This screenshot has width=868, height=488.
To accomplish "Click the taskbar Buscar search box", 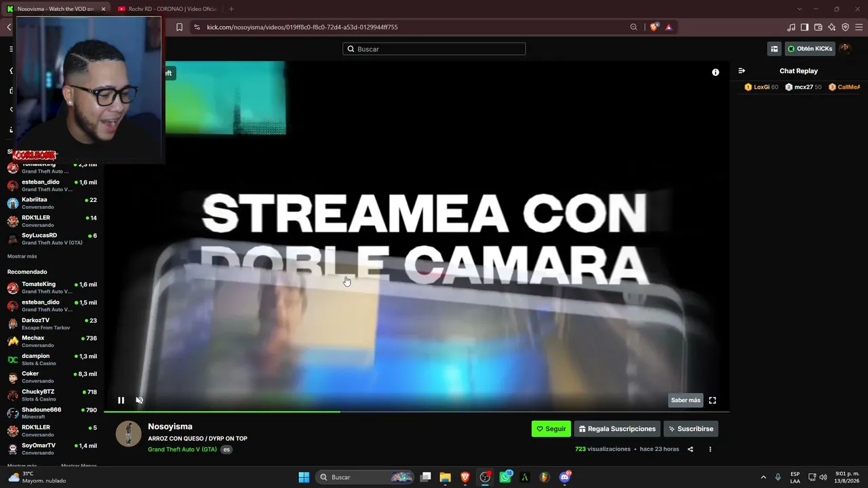I will coord(366,477).
